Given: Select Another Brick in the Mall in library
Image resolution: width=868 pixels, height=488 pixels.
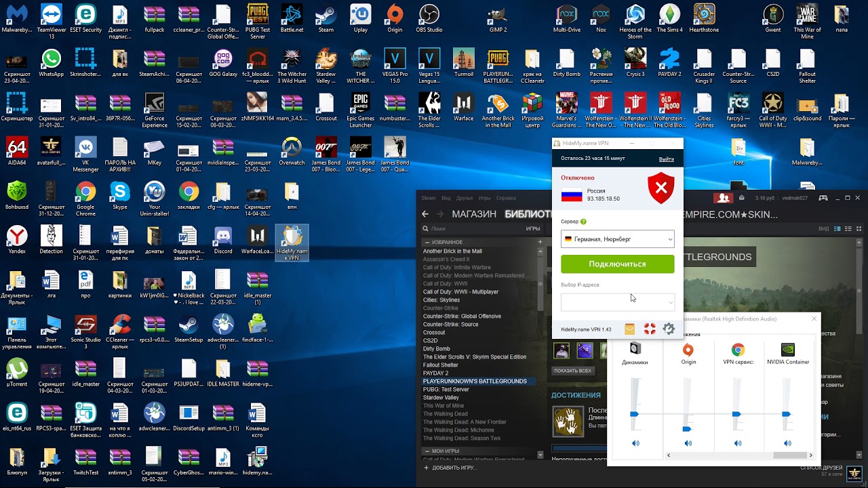Looking at the screenshot, I should (x=452, y=251).
